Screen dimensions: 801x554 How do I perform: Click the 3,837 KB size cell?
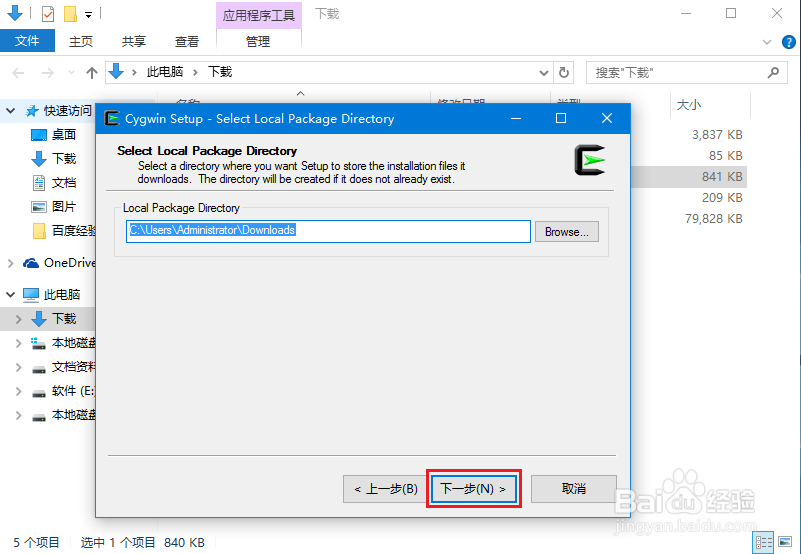click(x=717, y=134)
